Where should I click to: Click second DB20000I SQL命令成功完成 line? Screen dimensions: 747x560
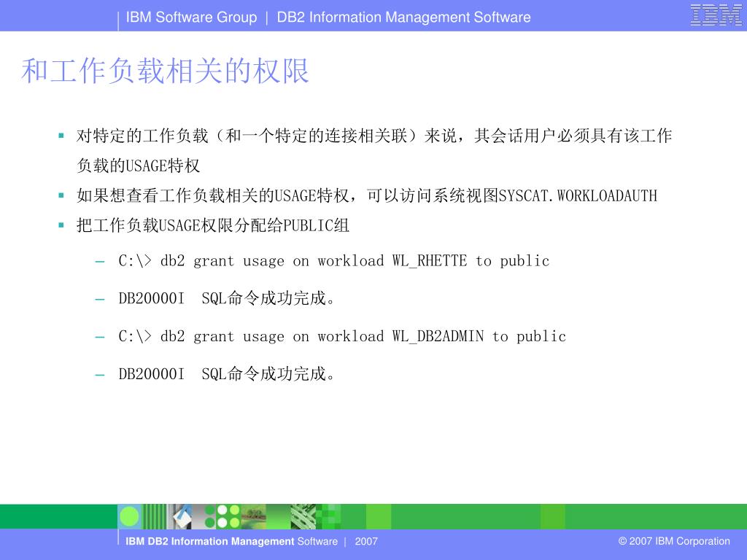point(227,374)
